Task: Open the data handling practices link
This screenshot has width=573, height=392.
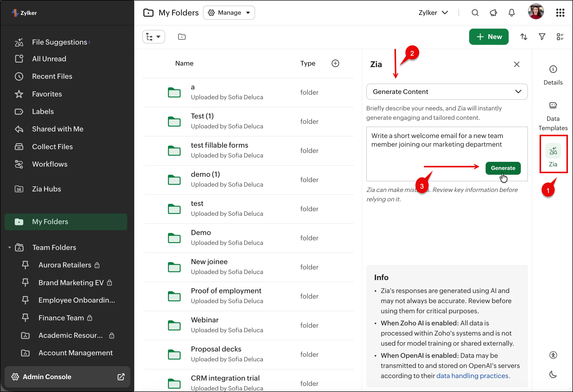Action: tap(473, 376)
